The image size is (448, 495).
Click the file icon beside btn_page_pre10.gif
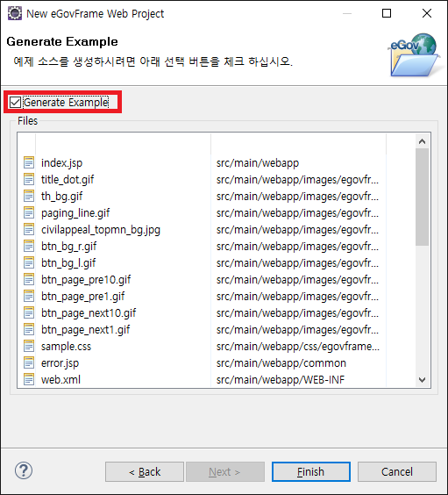(x=29, y=279)
